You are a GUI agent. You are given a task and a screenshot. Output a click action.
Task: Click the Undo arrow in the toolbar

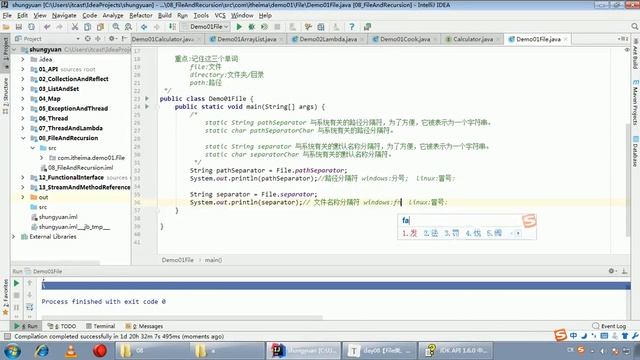point(47,27)
